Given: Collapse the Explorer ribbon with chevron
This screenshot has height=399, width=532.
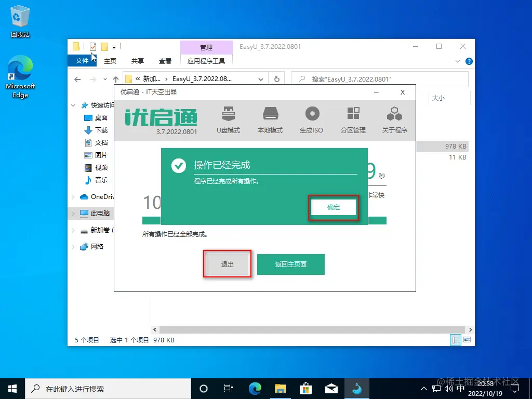Looking at the screenshot, I should click(458, 61).
